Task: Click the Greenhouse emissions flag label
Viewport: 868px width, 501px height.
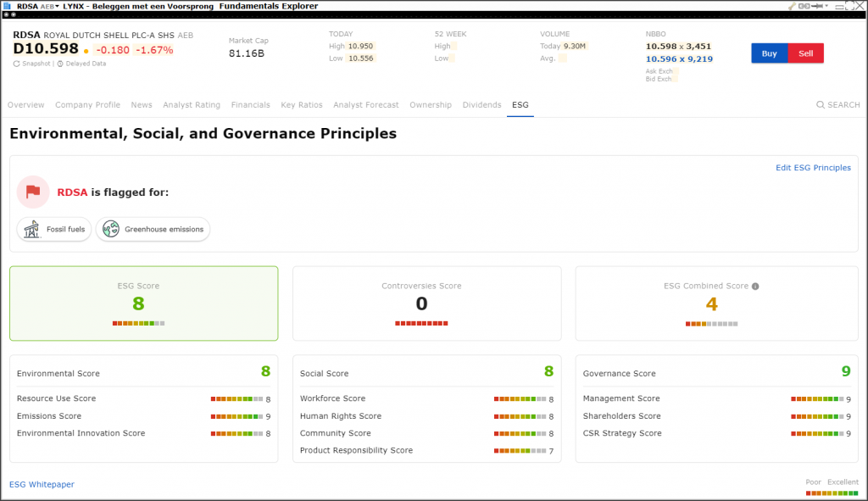Action: (x=164, y=229)
